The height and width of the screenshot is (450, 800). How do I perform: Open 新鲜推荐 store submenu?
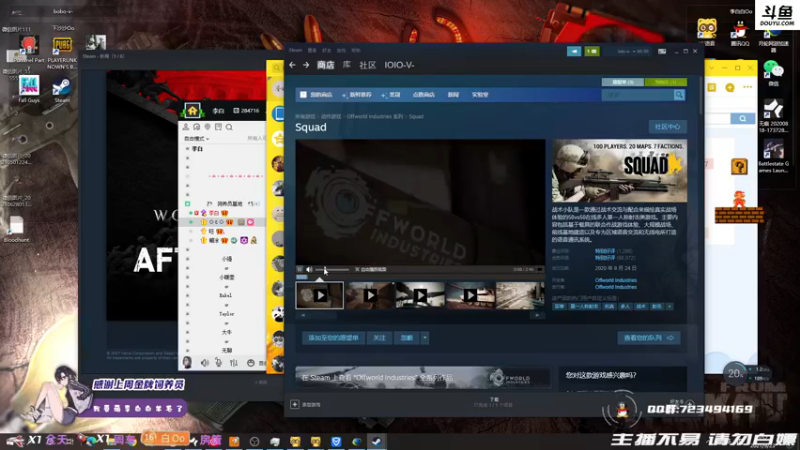360,95
